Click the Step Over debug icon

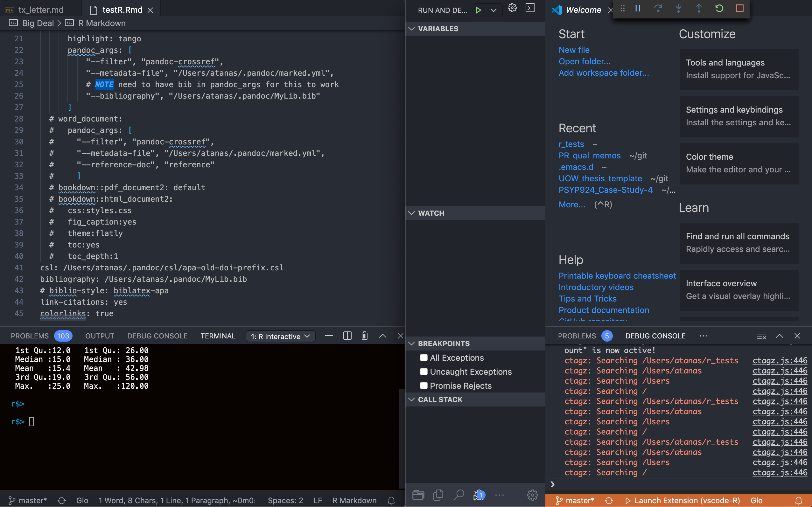coord(659,8)
